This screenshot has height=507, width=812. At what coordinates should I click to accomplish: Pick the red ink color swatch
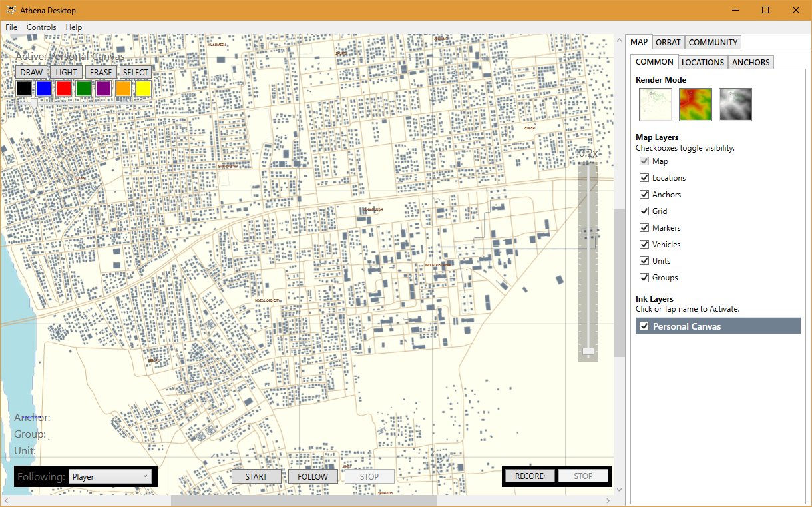point(64,88)
